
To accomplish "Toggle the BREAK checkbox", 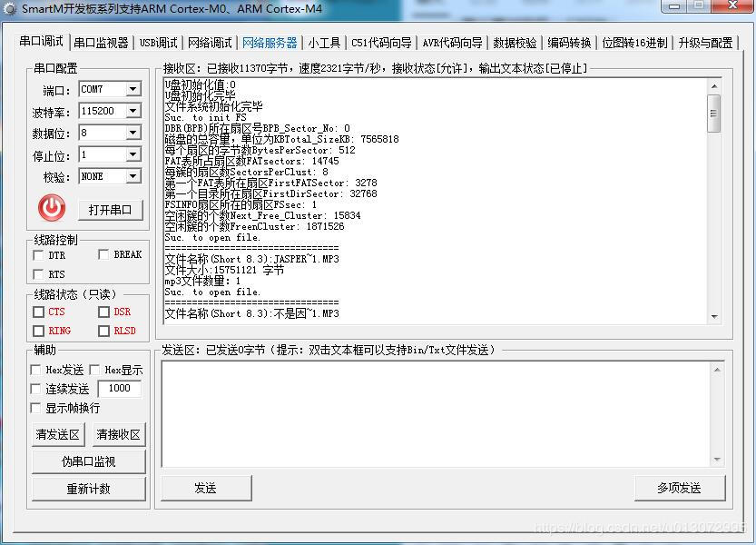I will coord(103,254).
